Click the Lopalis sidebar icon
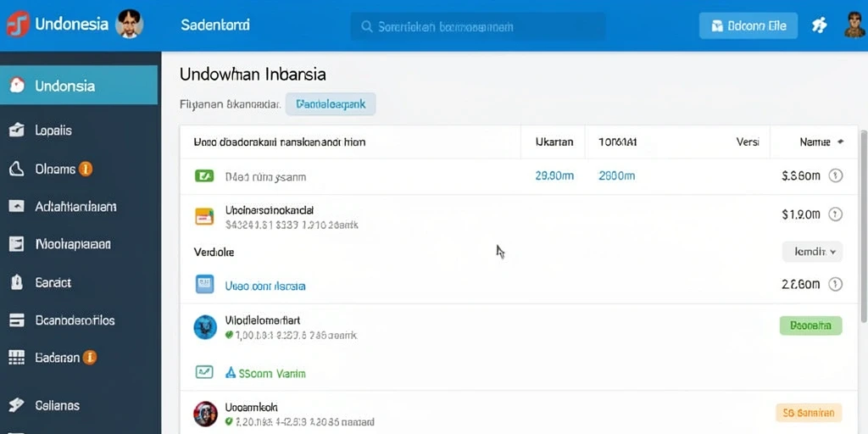 (x=17, y=131)
